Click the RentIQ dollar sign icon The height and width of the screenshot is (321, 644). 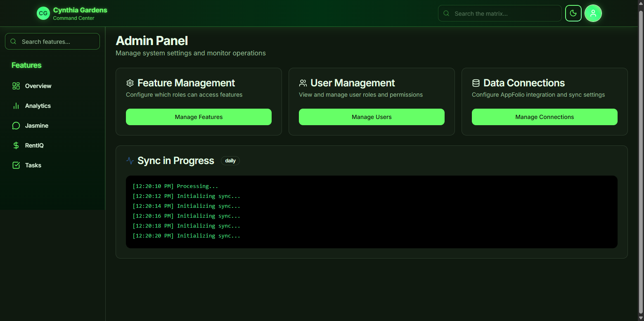(x=16, y=145)
